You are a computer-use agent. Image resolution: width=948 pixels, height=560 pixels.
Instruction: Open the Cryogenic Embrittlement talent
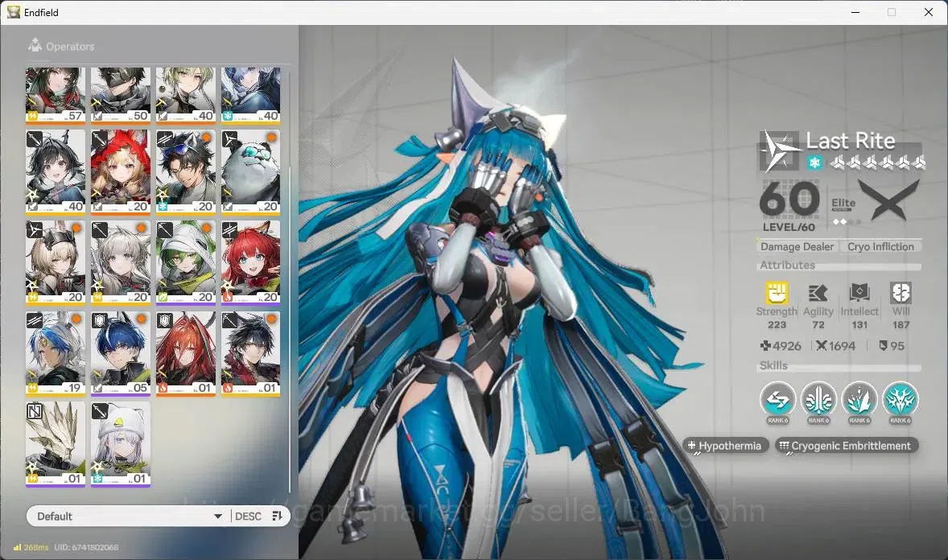click(x=847, y=446)
